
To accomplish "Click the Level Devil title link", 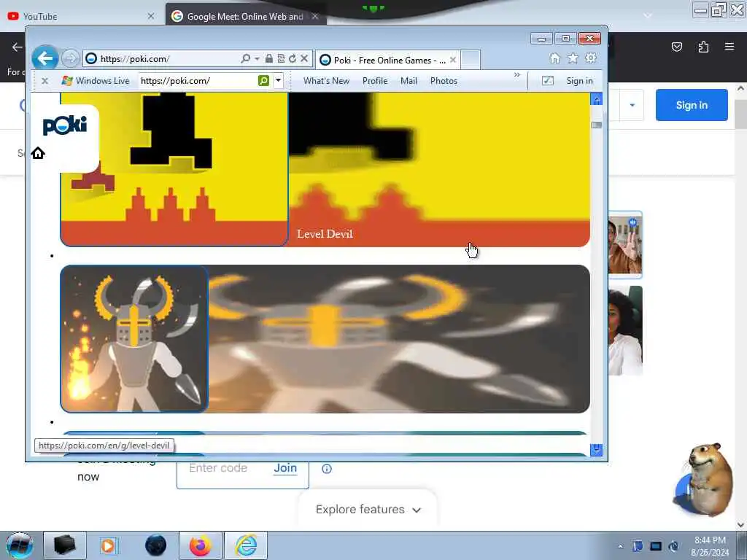I will pyautogui.click(x=325, y=234).
